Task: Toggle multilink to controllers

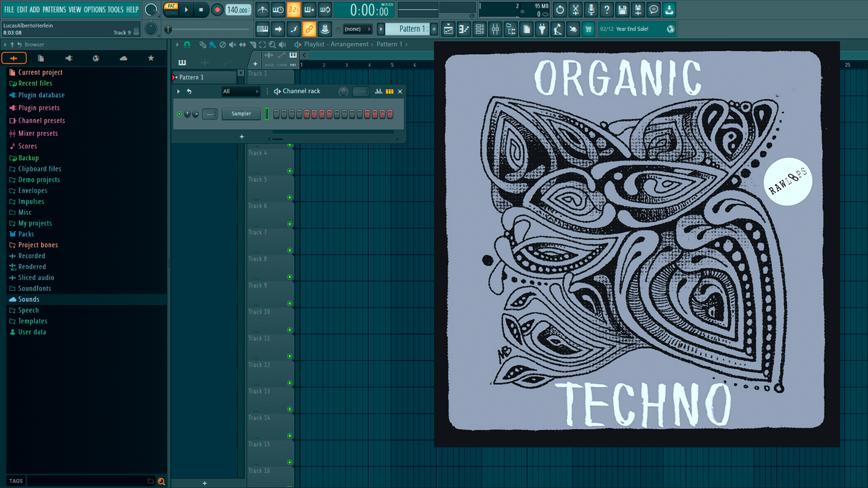Action: pos(325,29)
